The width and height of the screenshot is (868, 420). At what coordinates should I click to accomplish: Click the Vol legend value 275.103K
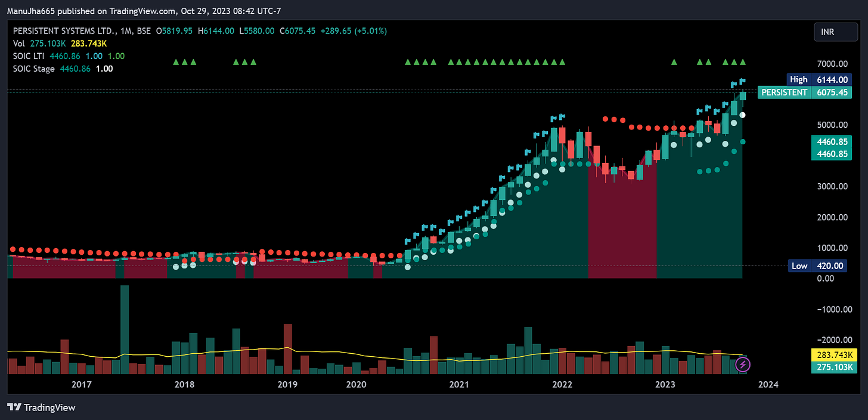point(48,44)
